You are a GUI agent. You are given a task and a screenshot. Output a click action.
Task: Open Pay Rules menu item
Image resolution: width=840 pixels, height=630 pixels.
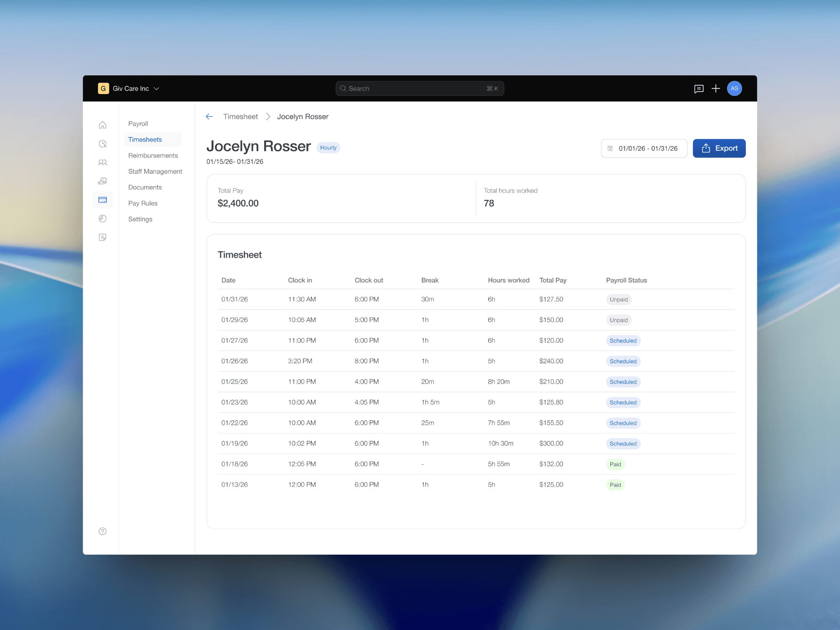pyautogui.click(x=143, y=203)
